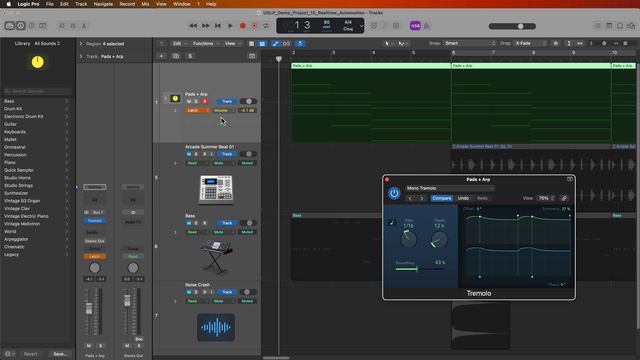Toggle the Flex button in tracks toolbar
The height and width of the screenshot is (360, 640).
pos(287,44)
